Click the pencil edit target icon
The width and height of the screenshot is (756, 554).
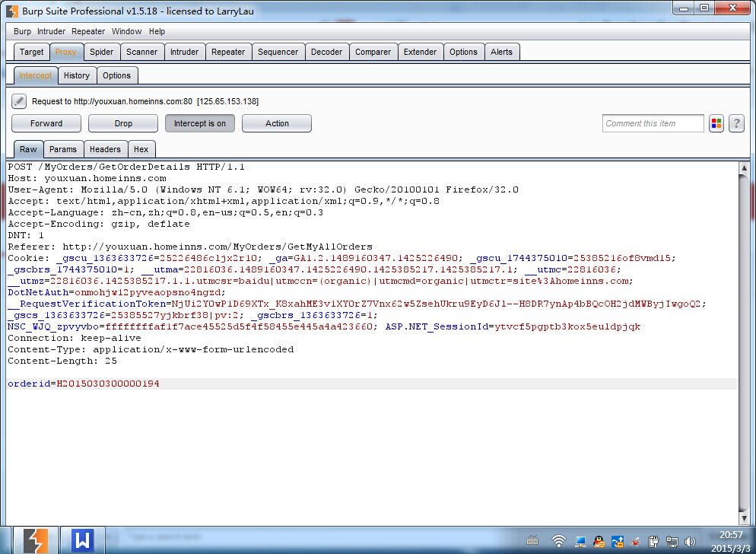(19, 101)
